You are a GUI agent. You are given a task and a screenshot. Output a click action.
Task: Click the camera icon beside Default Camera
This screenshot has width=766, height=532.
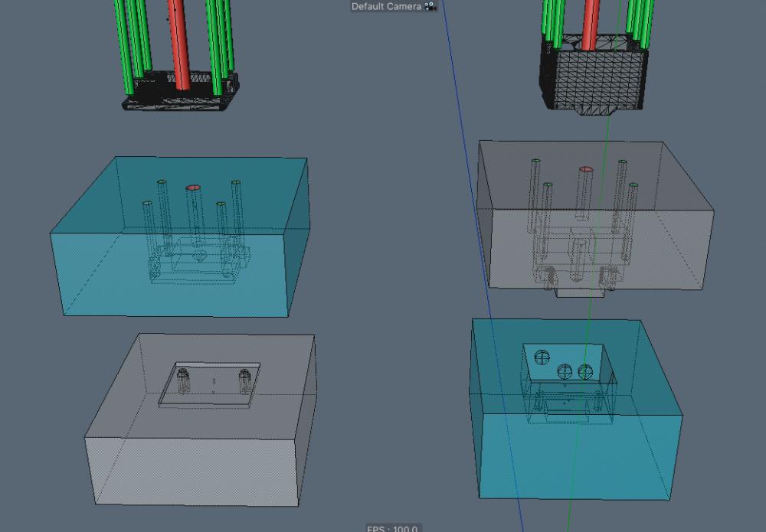click(430, 6)
